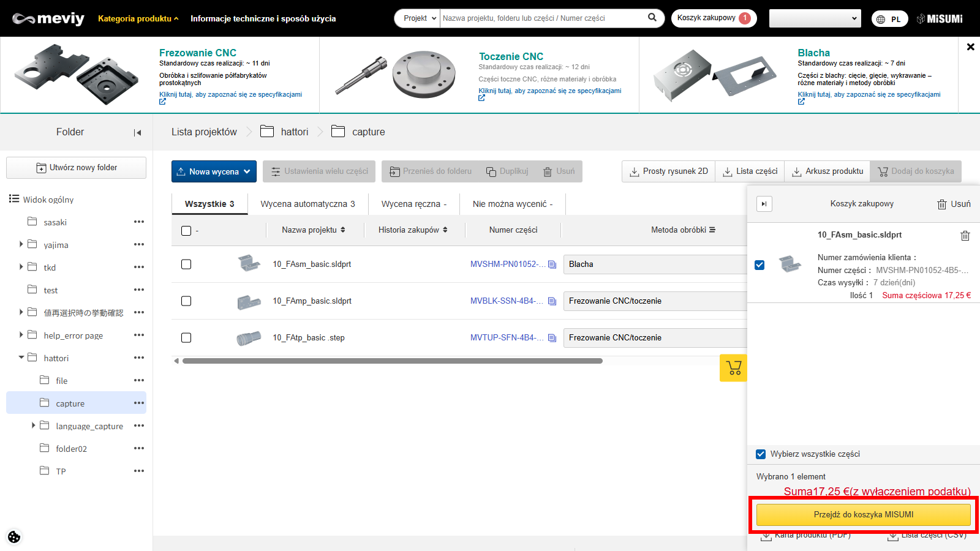The image size is (980, 551).
Task: Expand the yajima folder tree
Action: tap(21, 244)
